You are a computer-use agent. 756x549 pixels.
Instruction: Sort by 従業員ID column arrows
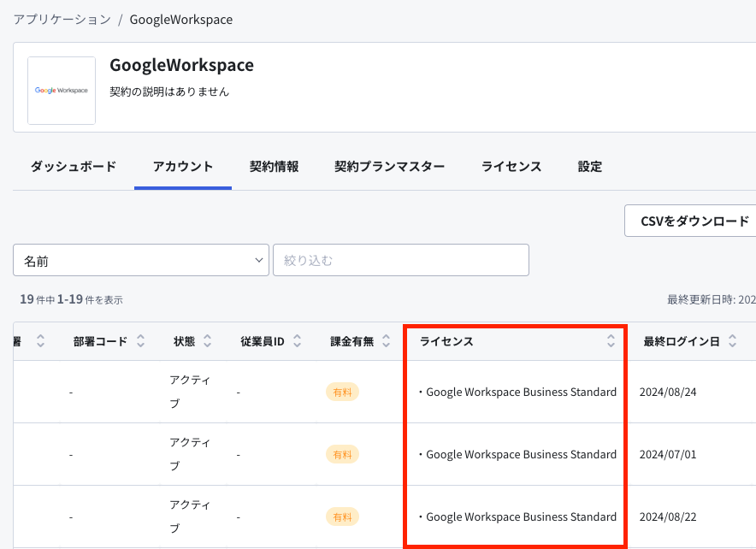297,341
